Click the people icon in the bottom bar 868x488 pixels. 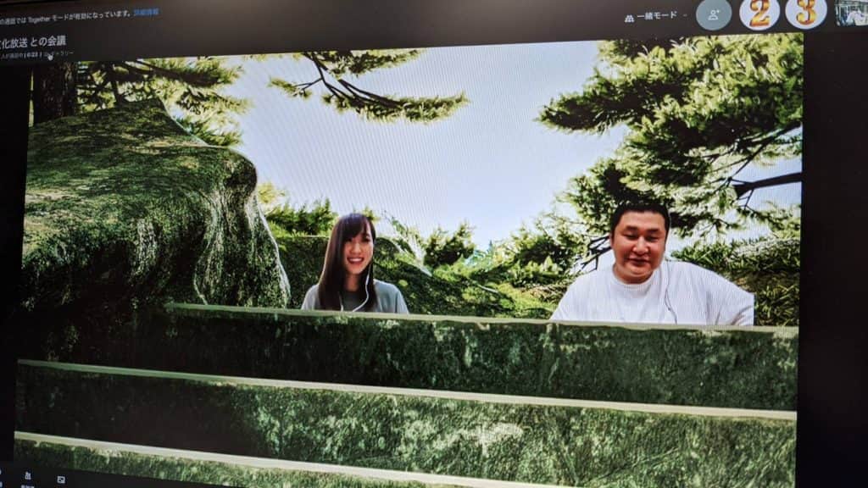[28, 476]
